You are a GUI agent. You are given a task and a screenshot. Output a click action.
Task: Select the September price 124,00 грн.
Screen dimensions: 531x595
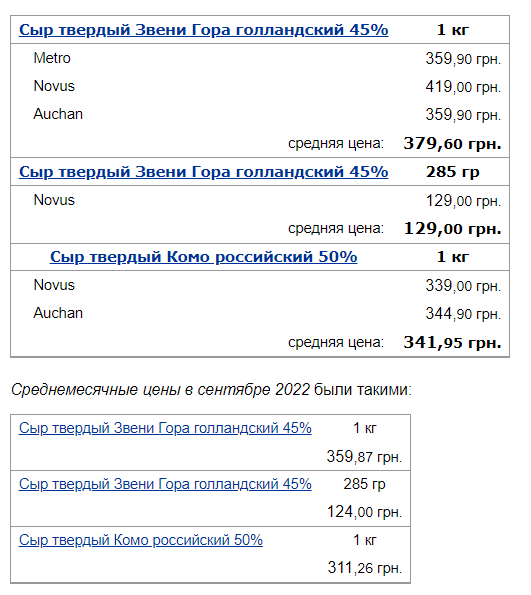pos(364,512)
